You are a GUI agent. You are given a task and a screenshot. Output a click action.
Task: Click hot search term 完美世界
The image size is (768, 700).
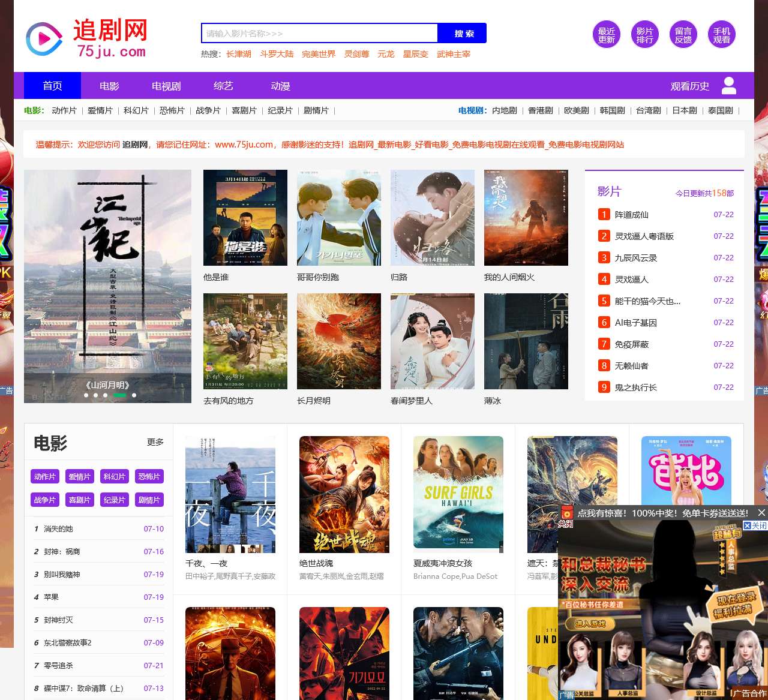319,54
